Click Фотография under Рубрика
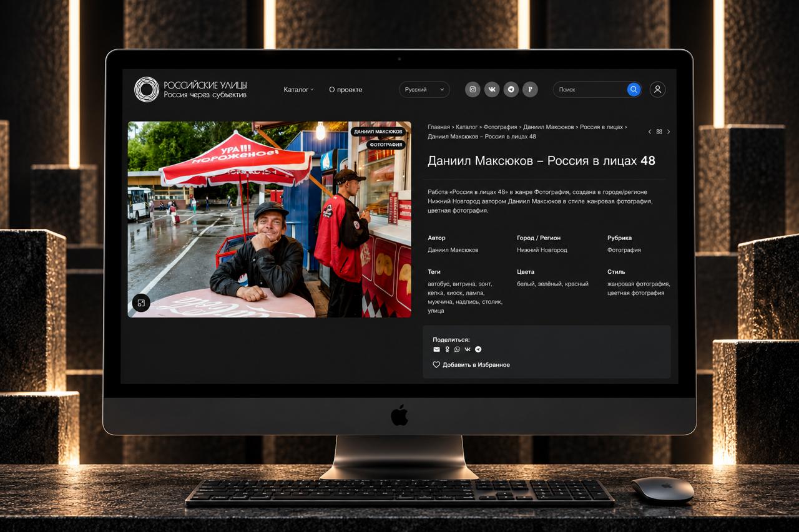This screenshot has height=532, width=799. pyautogui.click(x=624, y=250)
